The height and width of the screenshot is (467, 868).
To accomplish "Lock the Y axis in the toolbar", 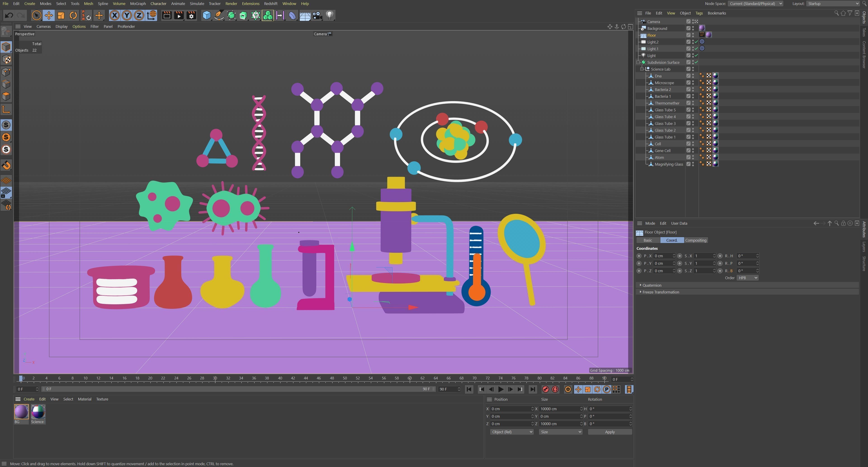I will point(127,15).
